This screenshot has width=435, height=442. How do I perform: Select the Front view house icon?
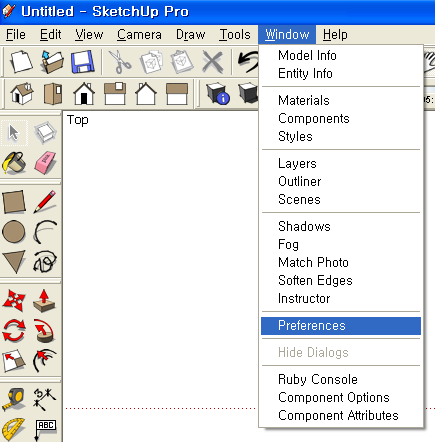click(84, 94)
